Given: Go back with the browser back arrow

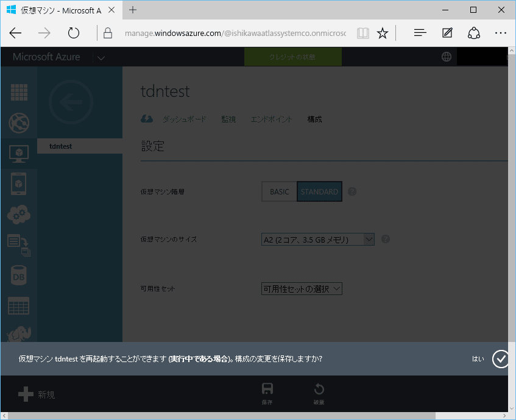Looking at the screenshot, I should click(15, 33).
